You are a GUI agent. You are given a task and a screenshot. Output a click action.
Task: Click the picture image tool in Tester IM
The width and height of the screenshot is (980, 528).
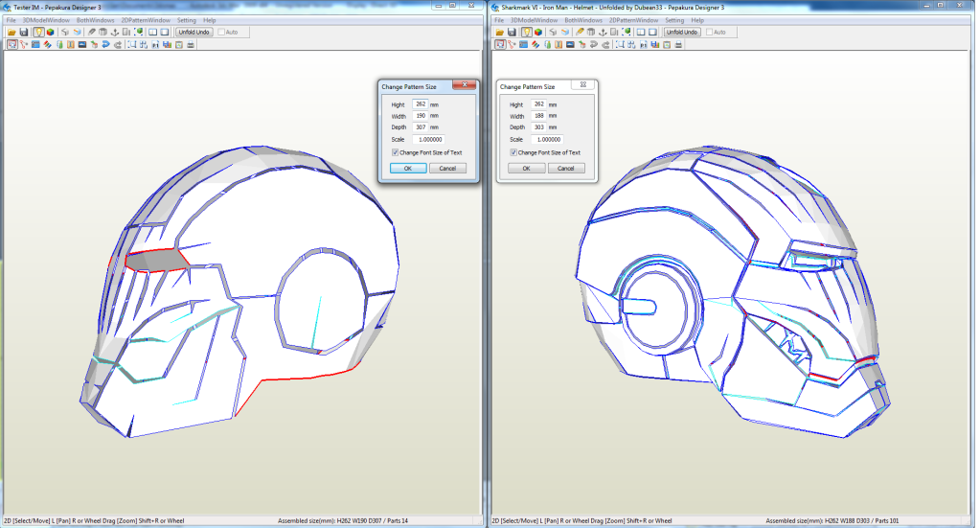point(81,44)
